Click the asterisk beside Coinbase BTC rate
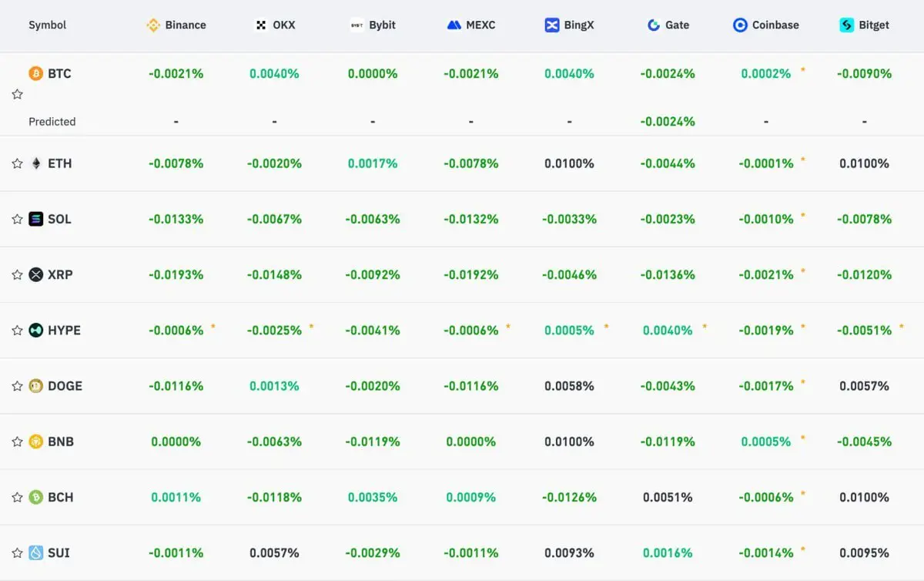 [803, 70]
